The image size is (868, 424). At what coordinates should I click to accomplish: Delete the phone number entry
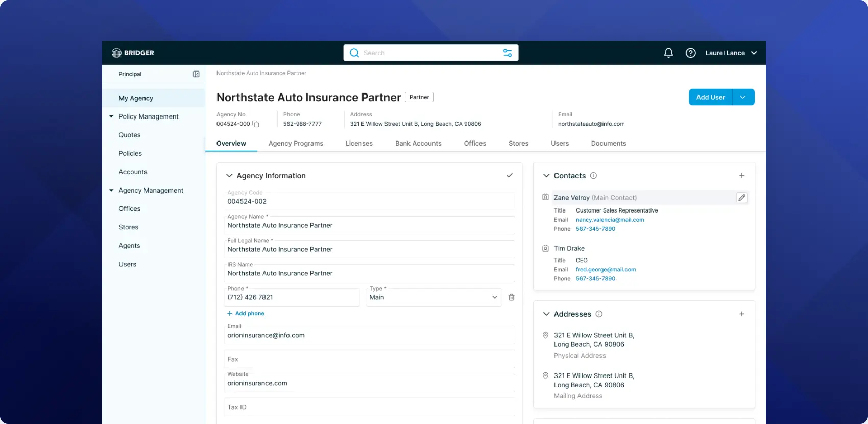coord(511,297)
